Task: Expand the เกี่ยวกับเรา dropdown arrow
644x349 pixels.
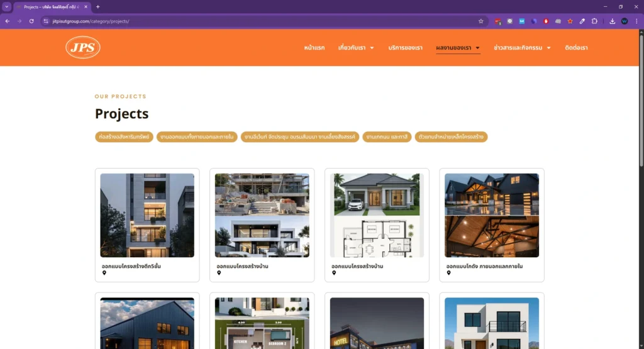Action: pyautogui.click(x=372, y=48)
